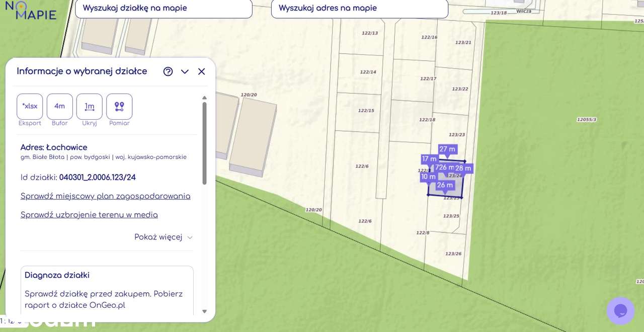Close the parcel information panel
The height and width of the screenshot is (332, 644).
point(202,71)
